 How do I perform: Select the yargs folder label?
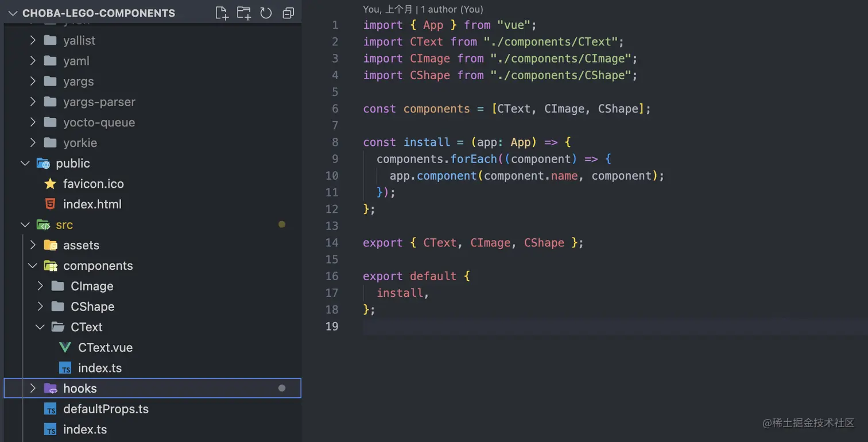(79, 82)
